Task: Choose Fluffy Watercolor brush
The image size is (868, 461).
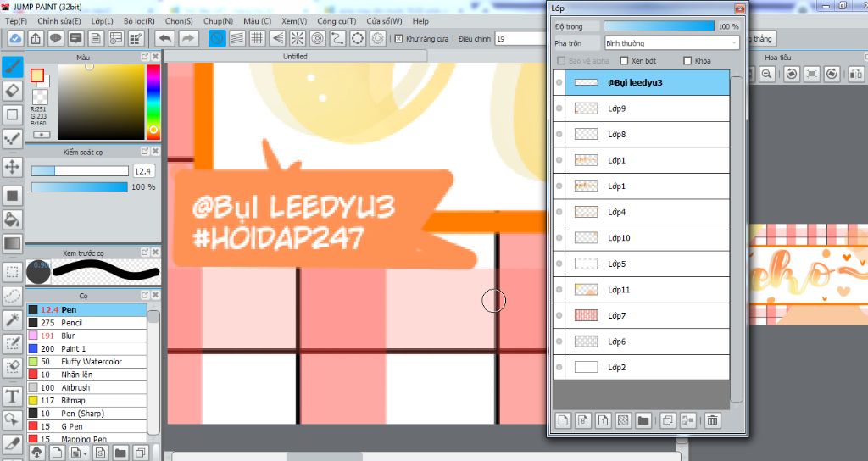Action: 87,361
